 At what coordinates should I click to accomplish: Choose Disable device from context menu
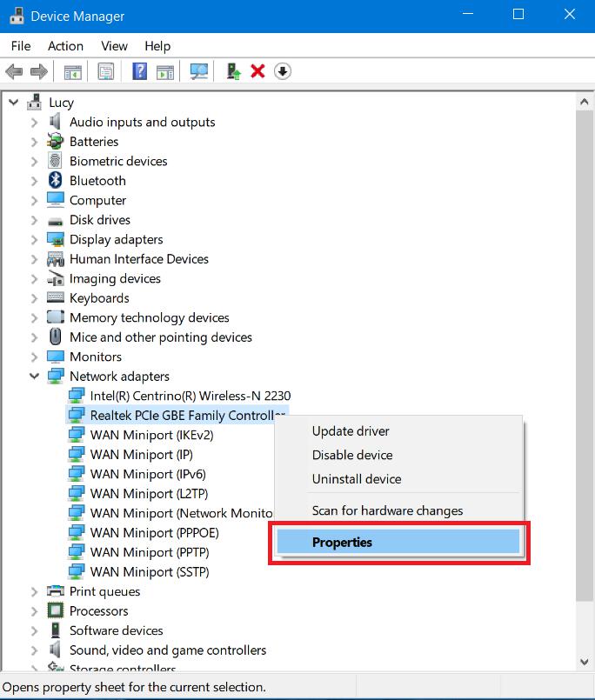[399, 455]
